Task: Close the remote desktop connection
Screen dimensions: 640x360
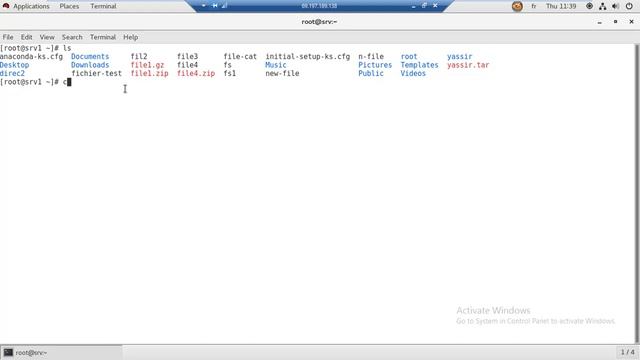Action: click(x=435, y=6)
